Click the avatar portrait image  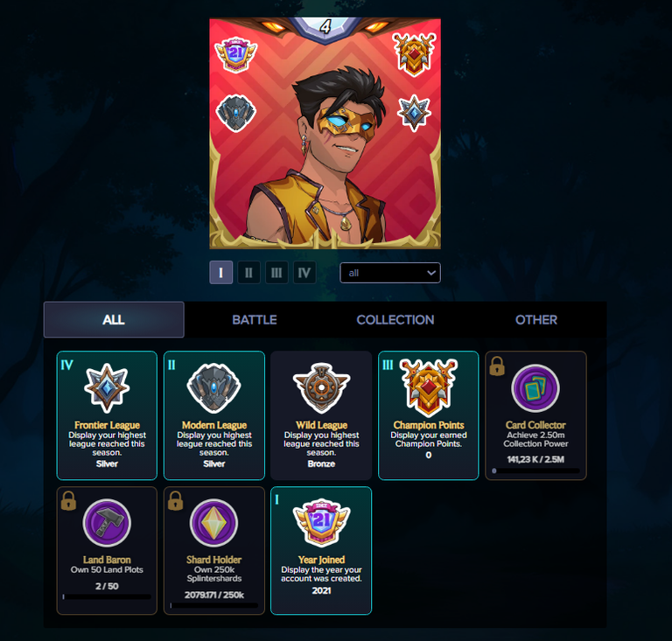(x=325, y=133)
